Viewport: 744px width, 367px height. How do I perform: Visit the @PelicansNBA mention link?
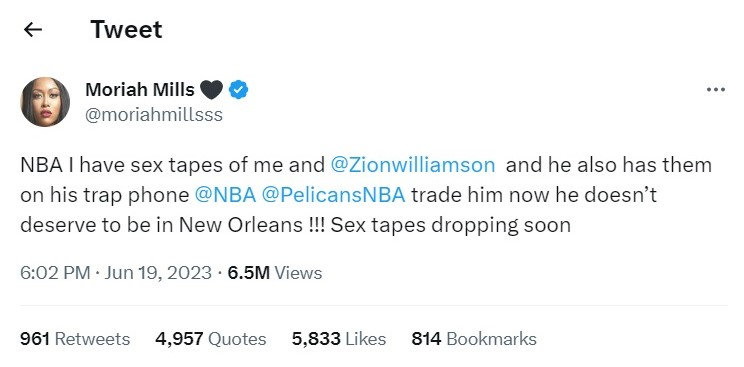pyautogui.click(x=334, y=195)
